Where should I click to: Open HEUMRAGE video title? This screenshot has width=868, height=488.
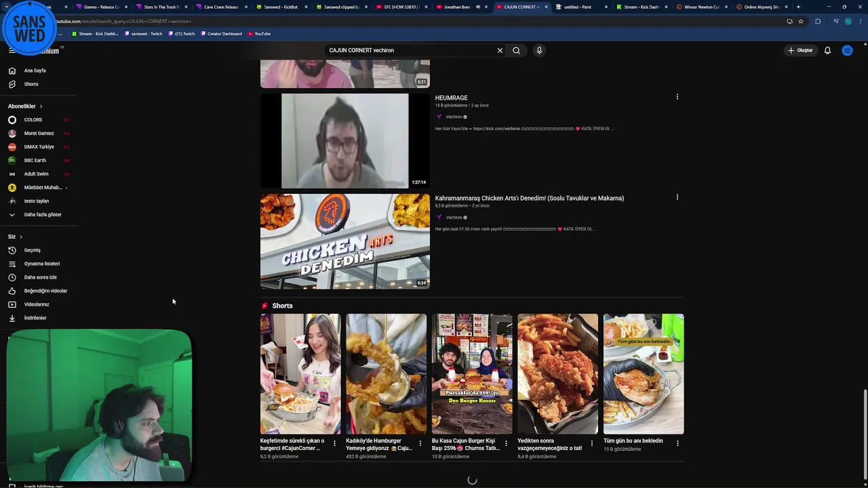[451, 98]
